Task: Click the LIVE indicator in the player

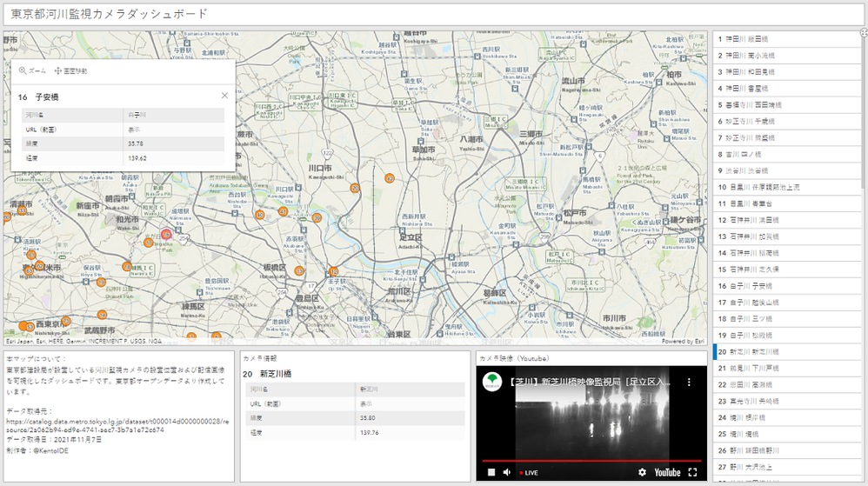Action: point(529,473)
